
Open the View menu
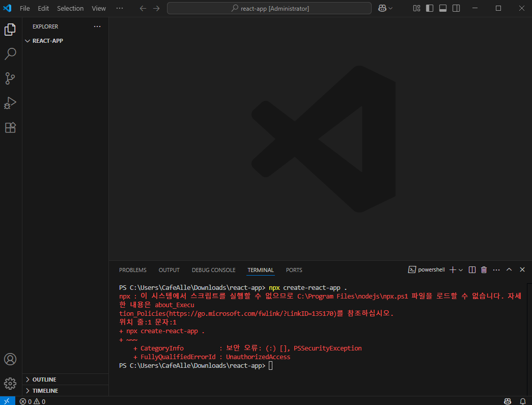coord(99,9)
